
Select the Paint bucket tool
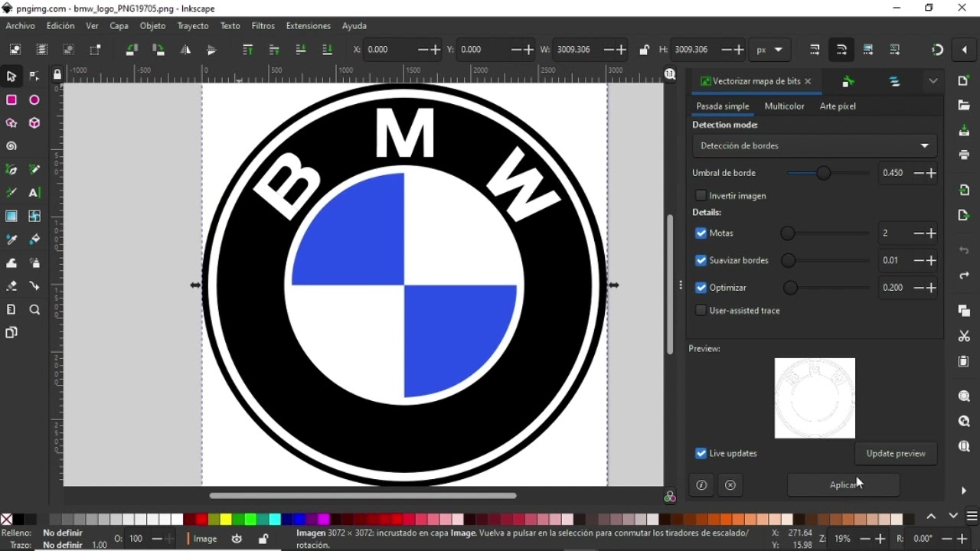(34, 240)
